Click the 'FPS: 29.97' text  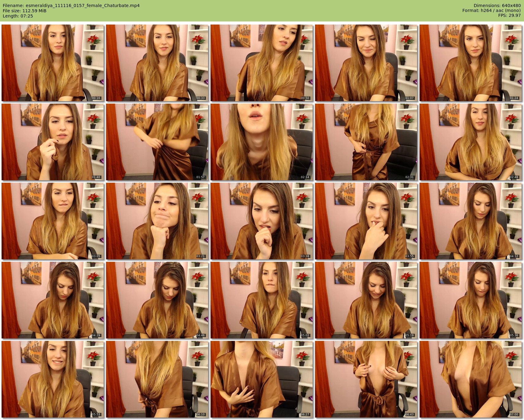(509, 16)
